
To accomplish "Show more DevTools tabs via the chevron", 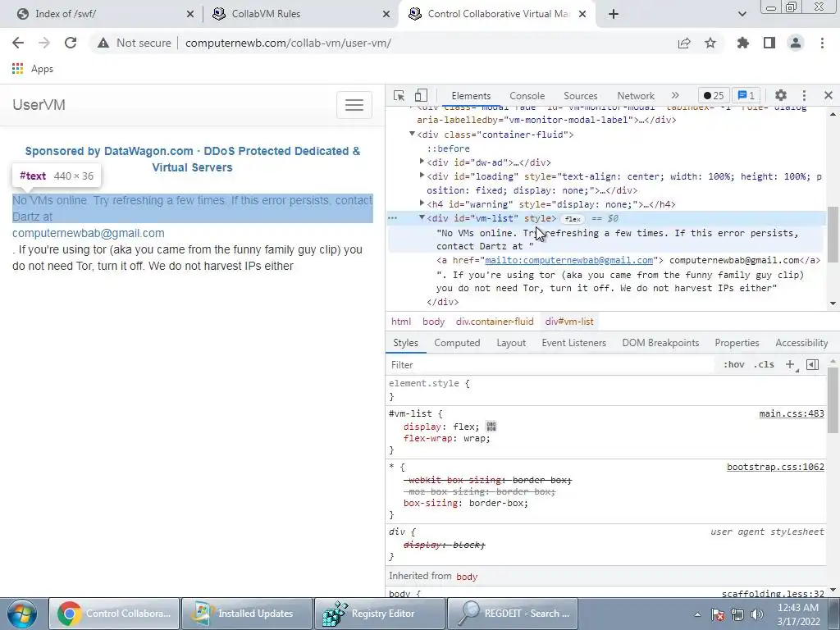I will 675,95.
